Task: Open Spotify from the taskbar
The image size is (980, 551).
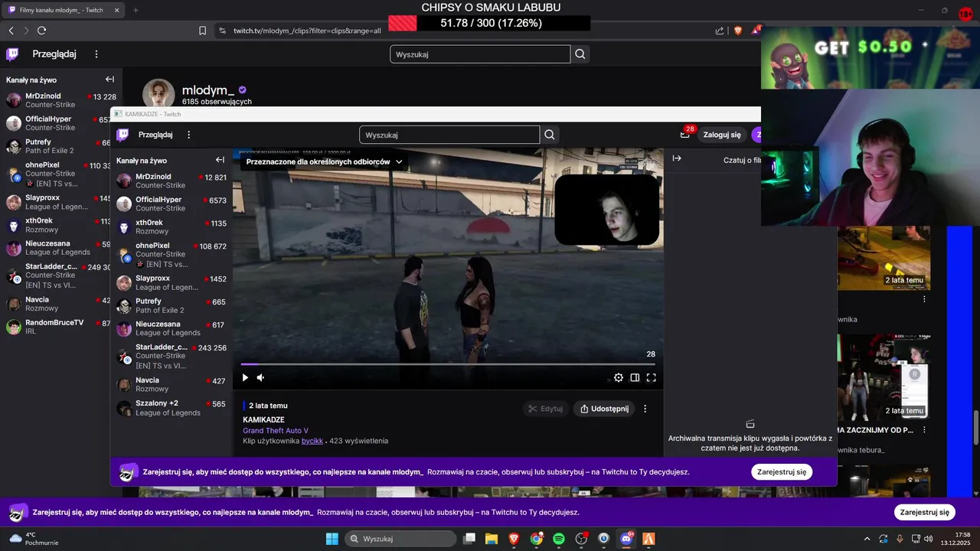Action: coord(559,539)
